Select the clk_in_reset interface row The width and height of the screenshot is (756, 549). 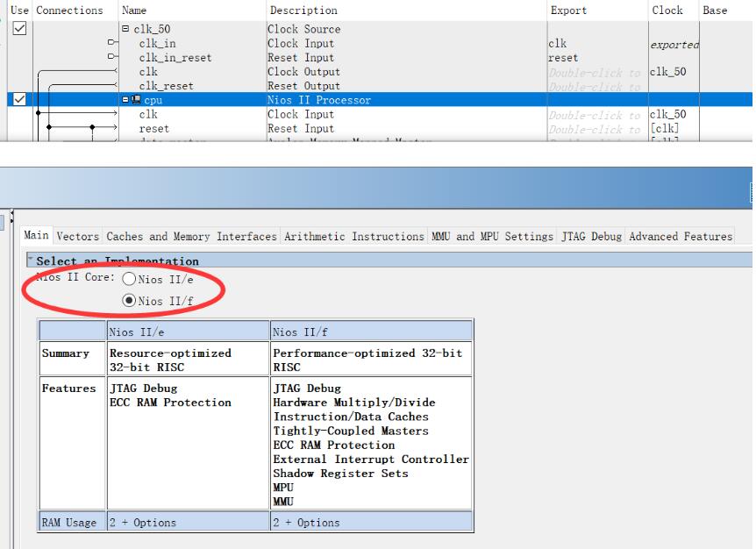(175, 58)
